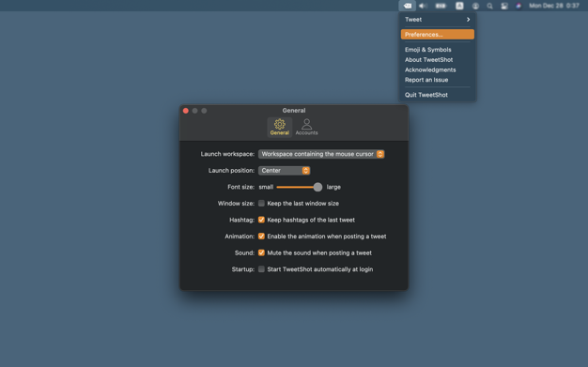This screenshot has width=588, height=367.
Task: Open the Launch workspace dropdown
Action: point(321,154)
